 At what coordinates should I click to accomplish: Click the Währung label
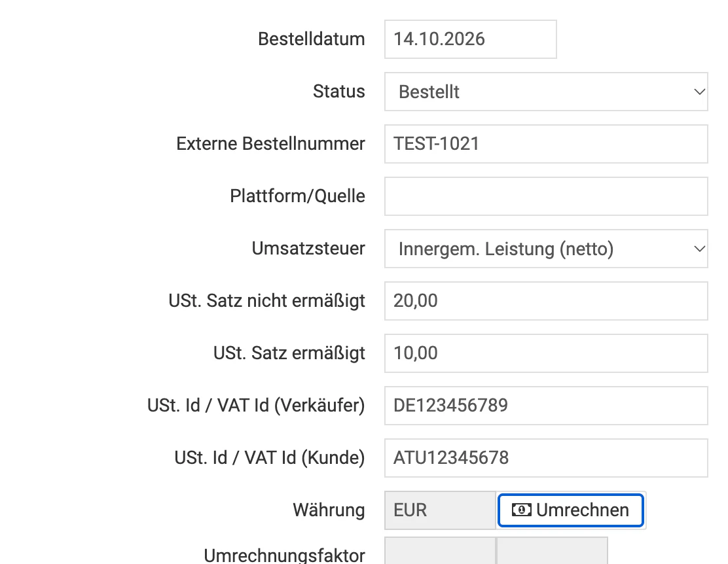coord(329,510)
